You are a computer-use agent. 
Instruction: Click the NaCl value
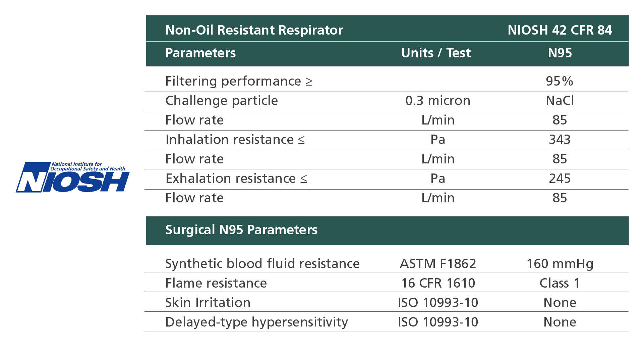tap(560, 101)
